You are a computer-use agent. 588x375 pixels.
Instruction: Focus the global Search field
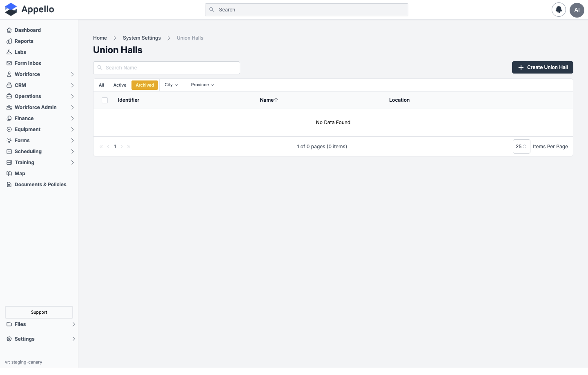(x=307, y=10)
